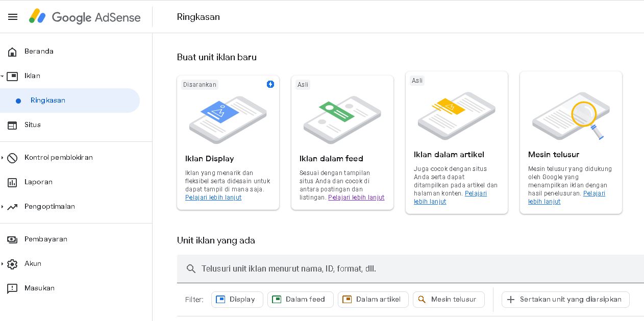Click the Akun gear icon
Viewport: 644px width, 321px height.
click(x=13, y=263)
